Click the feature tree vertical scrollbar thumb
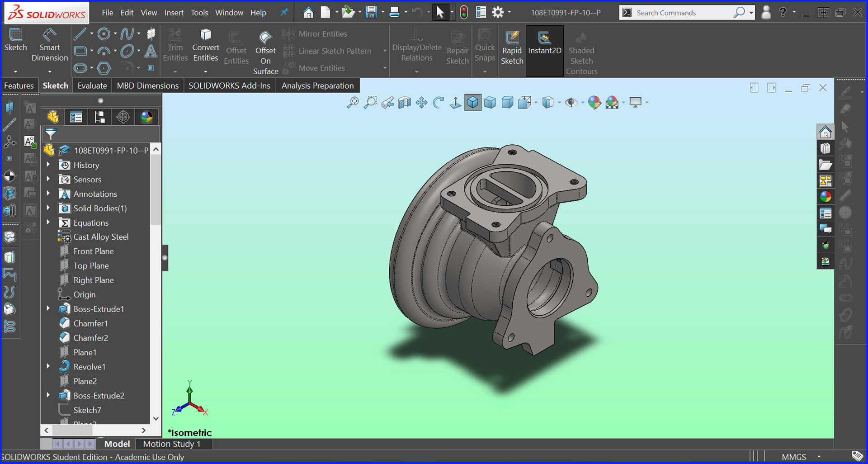Image resolution: width=868 pixels, height=464 pixels. pyautogui.click(x=156, y=189)
